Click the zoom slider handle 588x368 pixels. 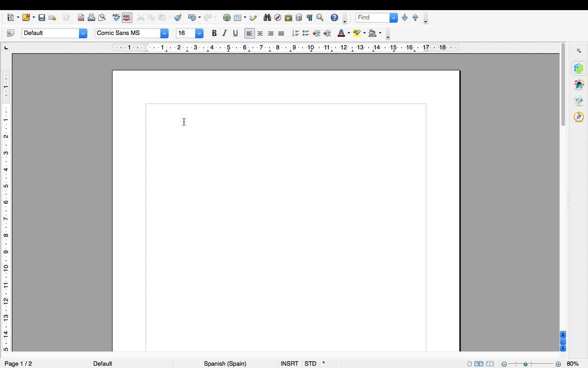coord(526,364)
